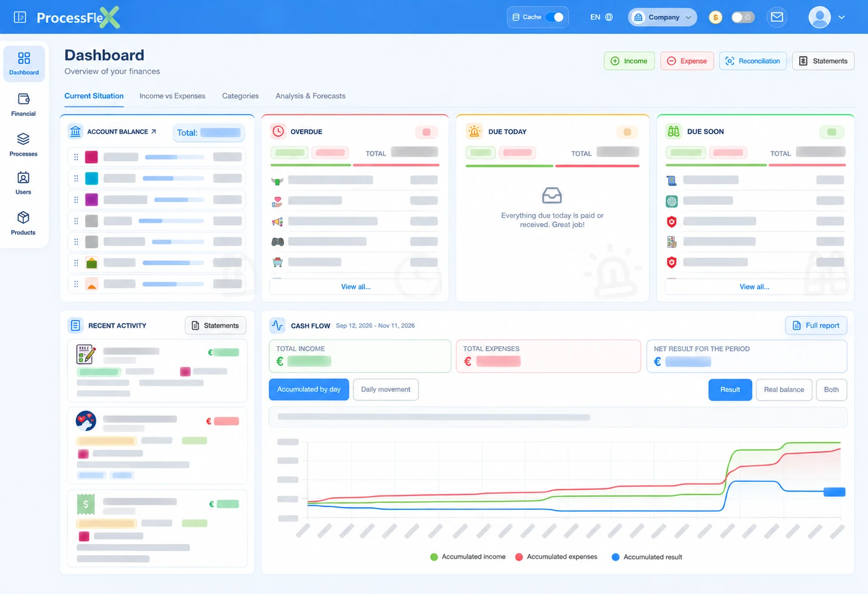Select Accumulated by day view

(309, 390)
